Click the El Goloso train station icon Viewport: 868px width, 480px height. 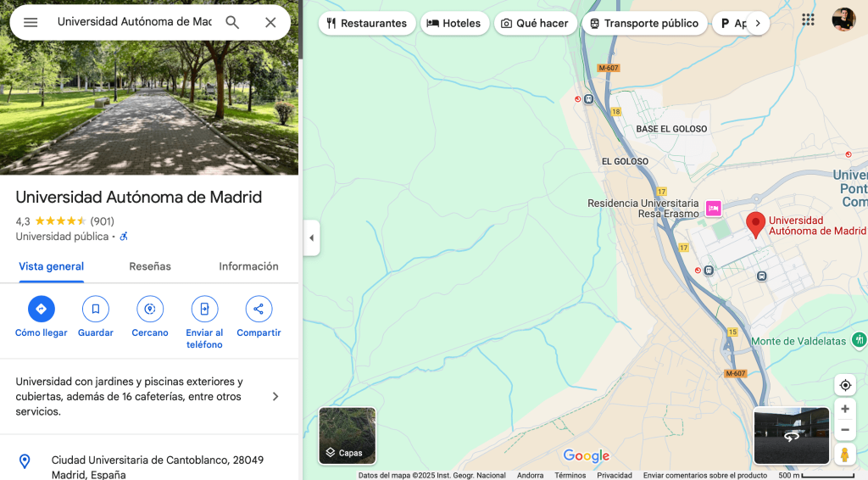tap(589, 100)
